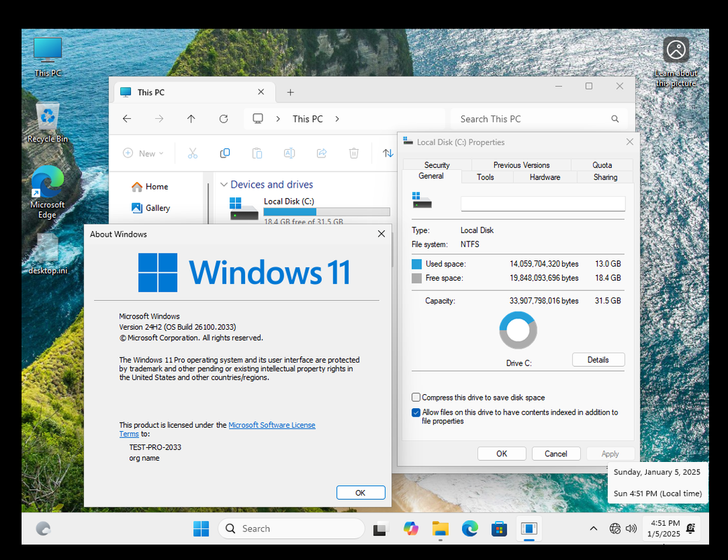This screenshot has width=728, height=560.
Task: Click the Local Disk C usage bar
Action: 327,211
